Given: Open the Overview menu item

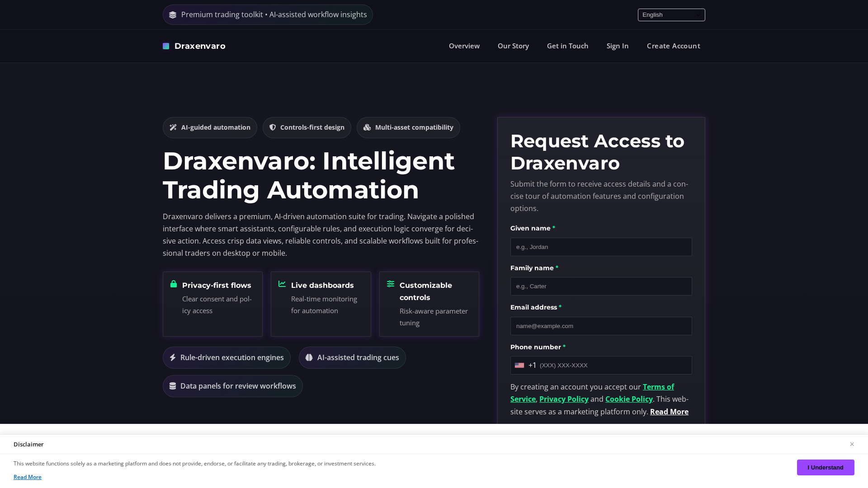Looking at the screenshot, I should coord(464,46).
